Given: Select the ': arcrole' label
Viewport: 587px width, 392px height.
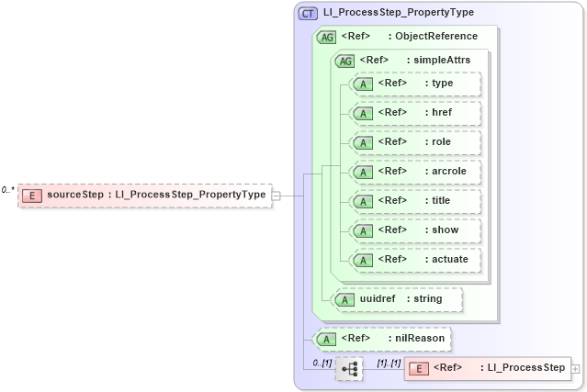Looking at the screenshot, I should [446, 171].
